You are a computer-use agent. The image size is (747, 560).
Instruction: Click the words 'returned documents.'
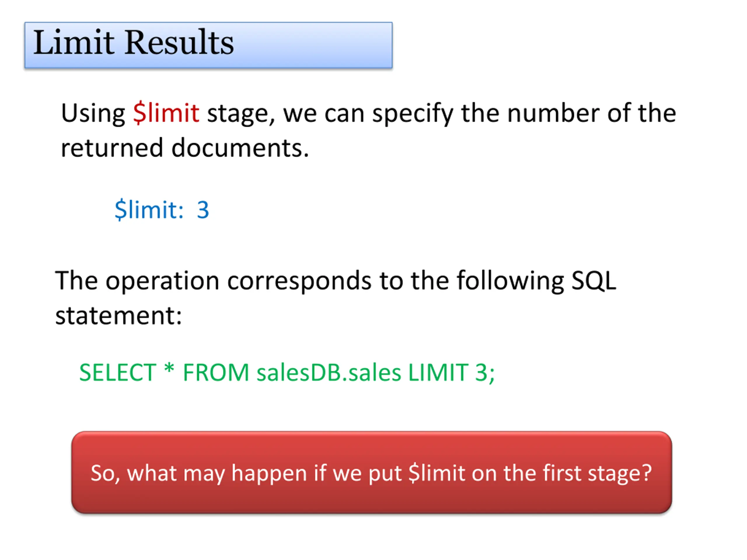click(x=185, y=148)
